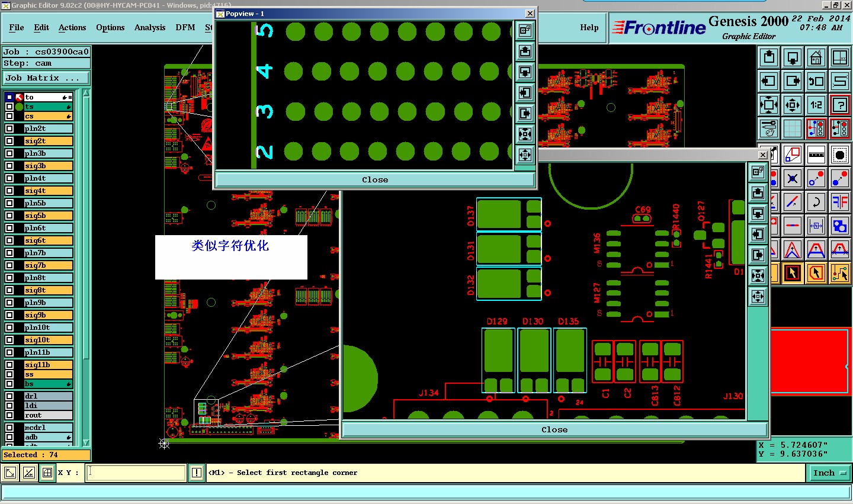Open the Analysis menu

pyautogui.click(x=150, y=27)
